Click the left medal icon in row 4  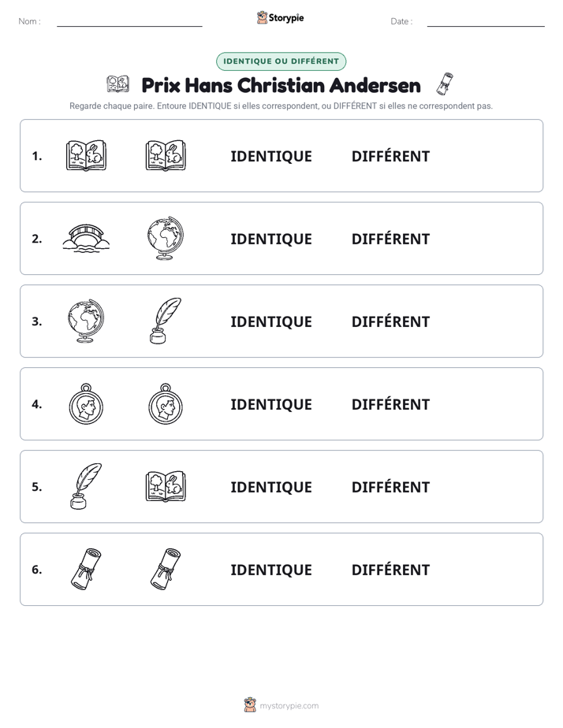[86, 404]
